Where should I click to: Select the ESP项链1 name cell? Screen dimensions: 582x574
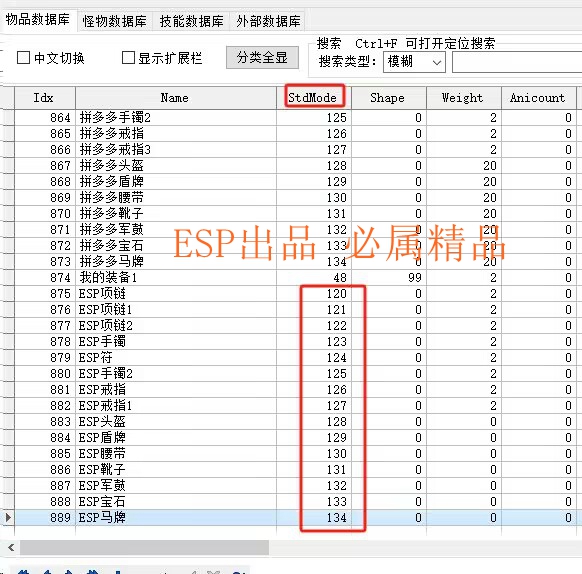pyautogui.click(x=176, y=310)
